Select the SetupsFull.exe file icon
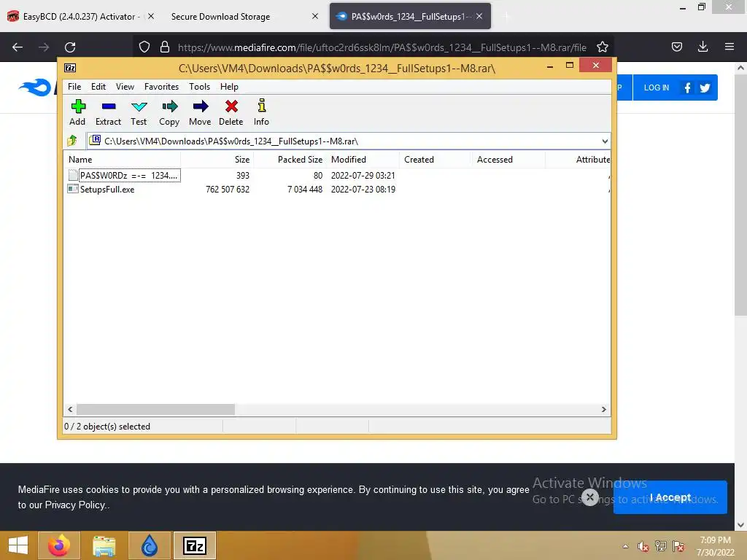This screenshot has height=560, width=747. pyautogui.click(x=73, y=189)
